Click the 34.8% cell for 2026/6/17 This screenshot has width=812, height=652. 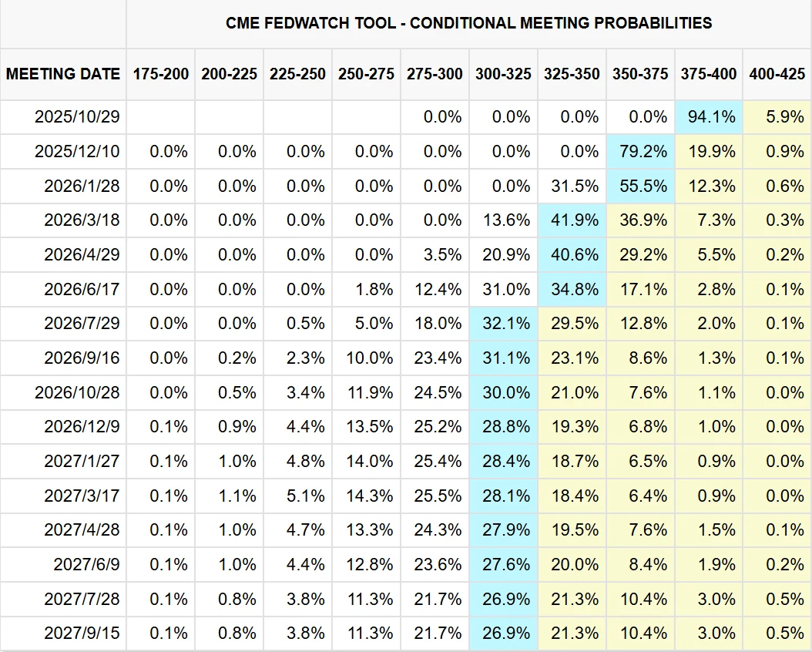point(572,289)
